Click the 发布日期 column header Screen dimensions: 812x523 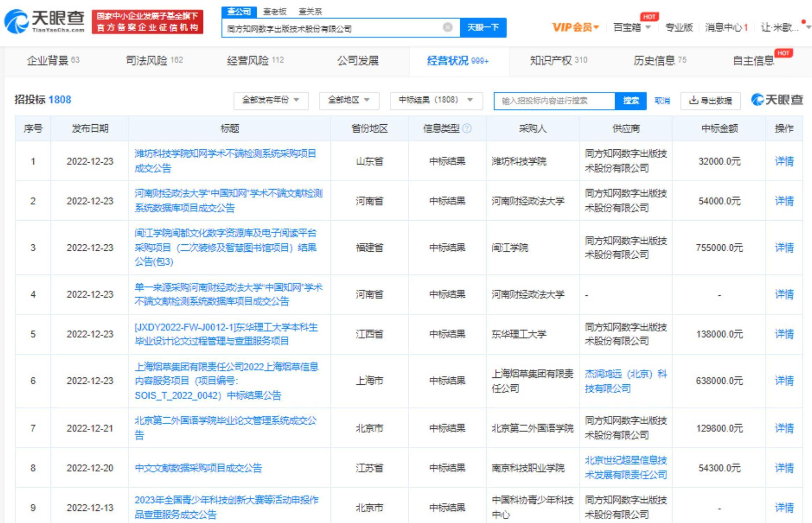click(90, 129)
